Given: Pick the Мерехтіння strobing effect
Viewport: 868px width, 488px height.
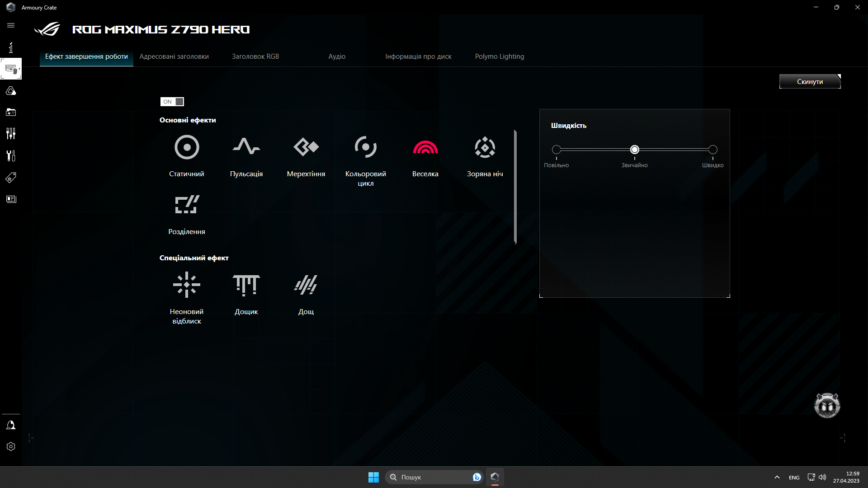Looking at the screenshot, I should click(x=306, y=147).
